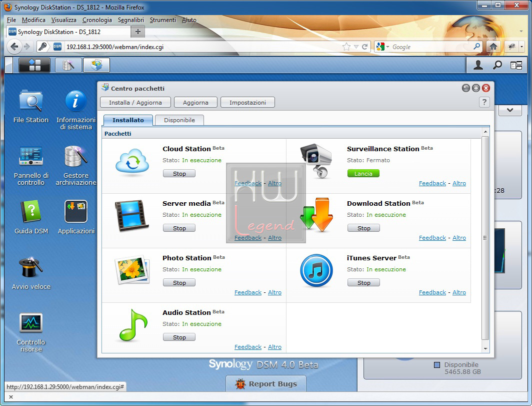This screenshot has width=532, height=406.
Task: Click Photo Station package icon
Action: pyautogui.click(x=132, y=270)
